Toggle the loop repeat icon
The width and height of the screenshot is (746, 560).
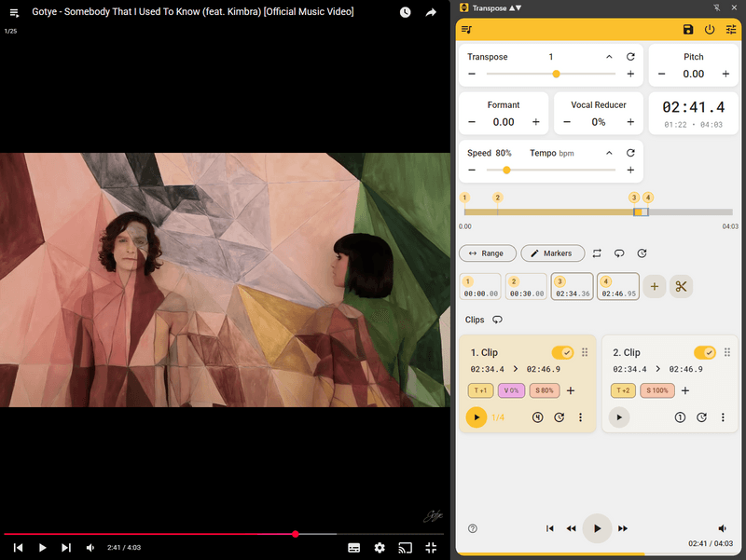(x=597, y=253)
